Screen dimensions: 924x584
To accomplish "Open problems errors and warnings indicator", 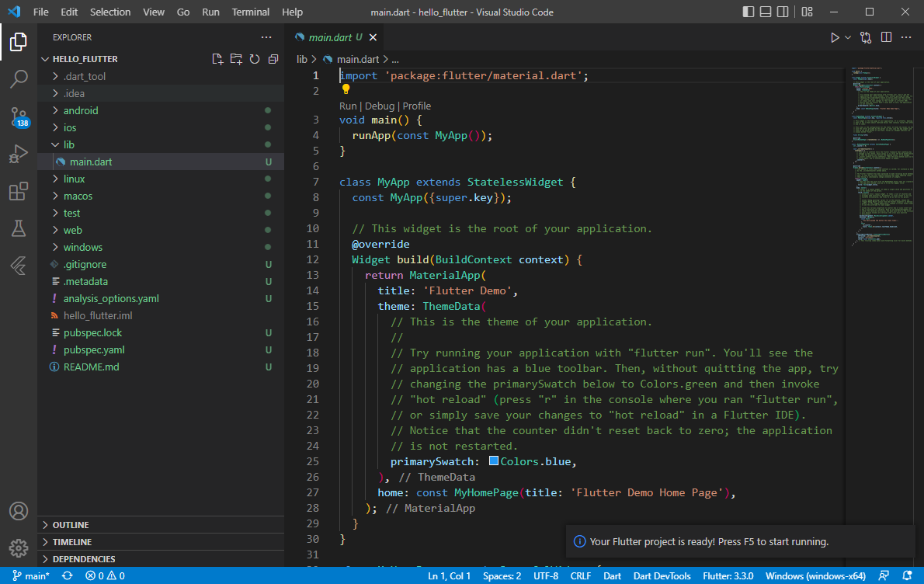I will [x=105, y=575].
